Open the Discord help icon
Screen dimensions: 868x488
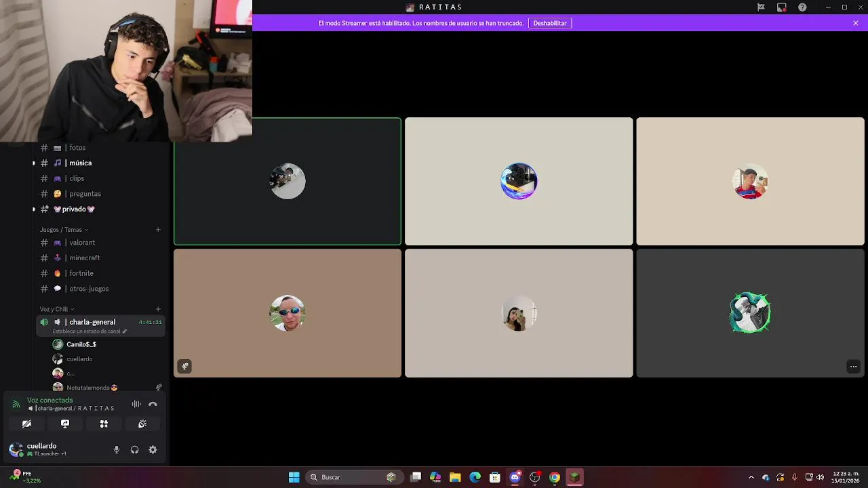point(803,7)
